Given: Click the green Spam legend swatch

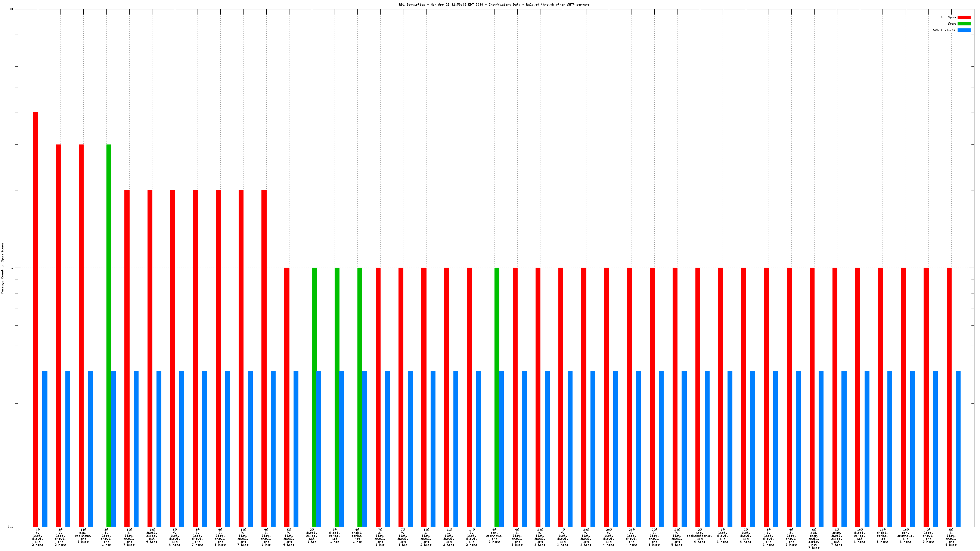Looking at the screenshot, I should 964,24.
